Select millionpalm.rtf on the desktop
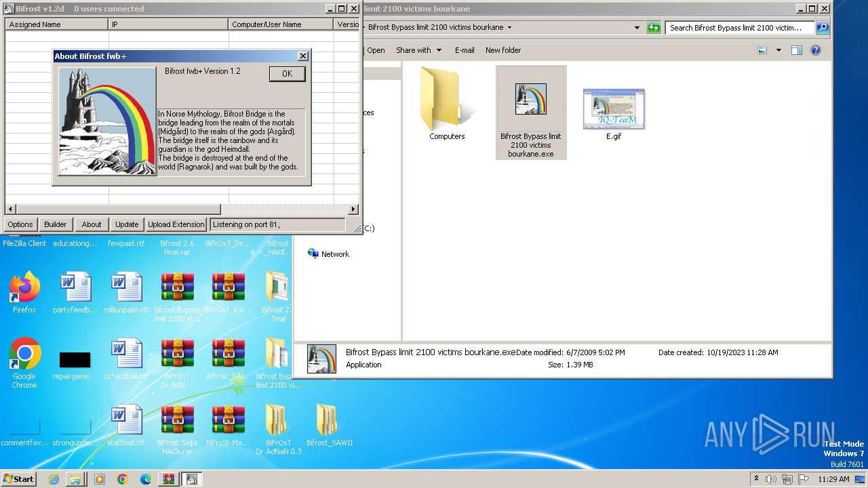This screenshot has height=488, width=868. 126,293
